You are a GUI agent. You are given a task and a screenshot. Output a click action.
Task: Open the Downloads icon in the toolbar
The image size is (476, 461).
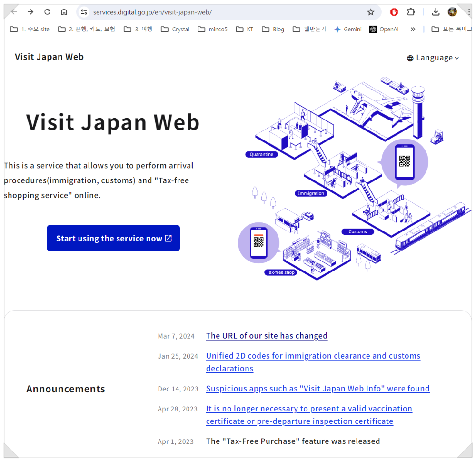(436, 11)
